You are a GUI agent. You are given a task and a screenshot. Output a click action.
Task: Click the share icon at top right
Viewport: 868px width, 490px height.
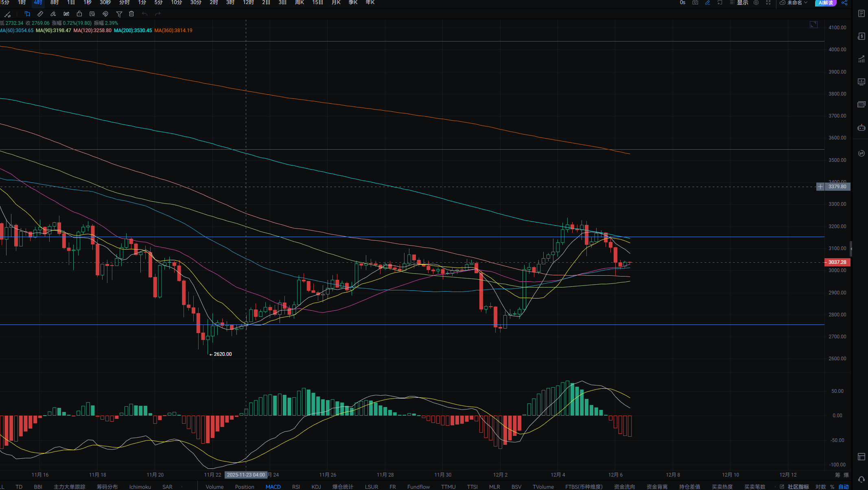(x=844, y=3)
